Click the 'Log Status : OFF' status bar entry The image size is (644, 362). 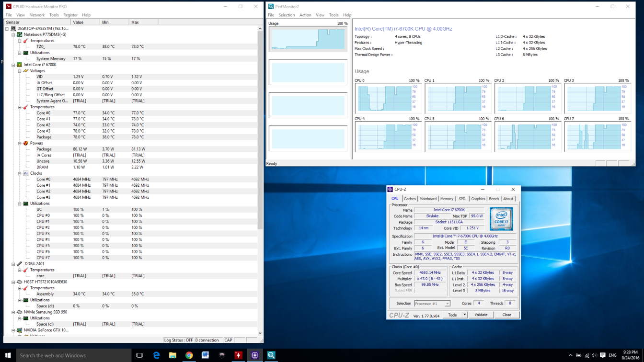click(178, 340)
